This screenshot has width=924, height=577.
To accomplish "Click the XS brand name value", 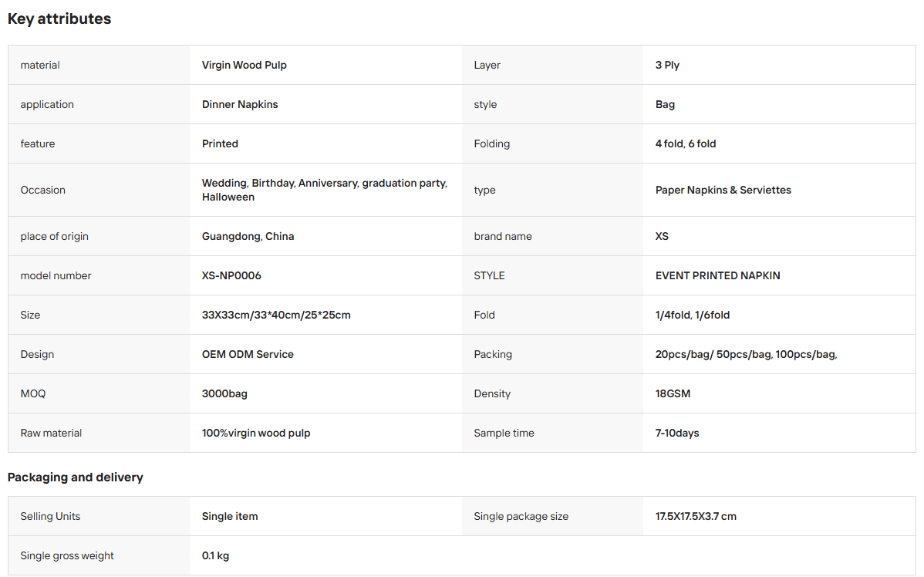I will click(662, 236).
